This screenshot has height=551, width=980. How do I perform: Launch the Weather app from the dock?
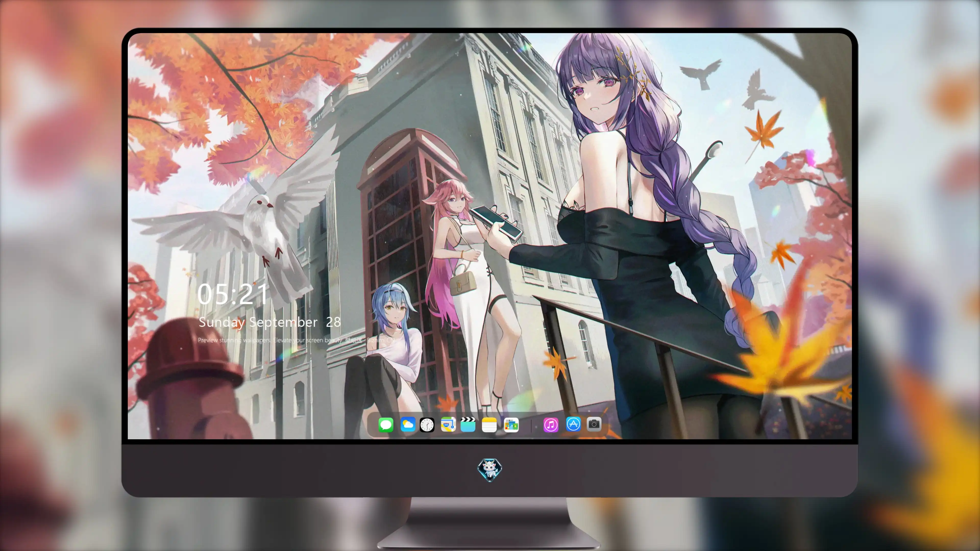click(408, 424)
